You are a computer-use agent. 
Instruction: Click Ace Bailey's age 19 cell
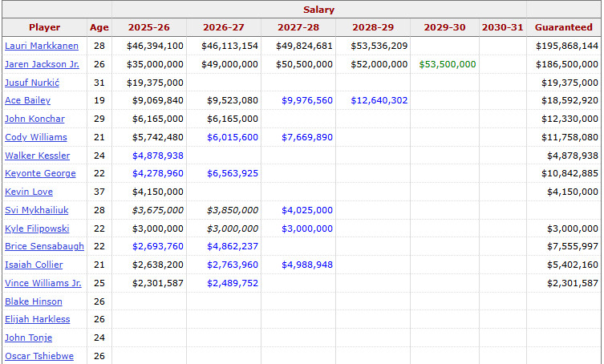99,100
